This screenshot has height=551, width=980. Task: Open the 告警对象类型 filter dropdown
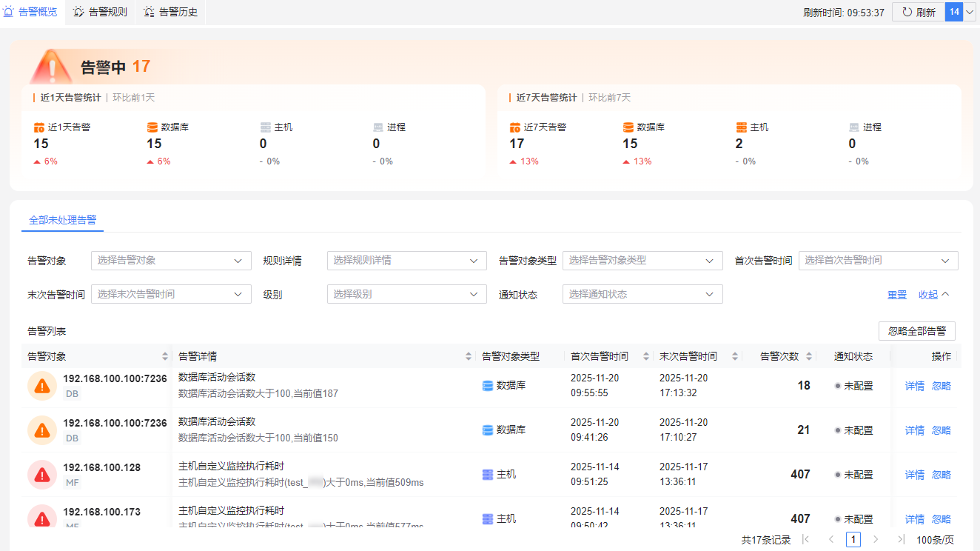tap(642, 261)
